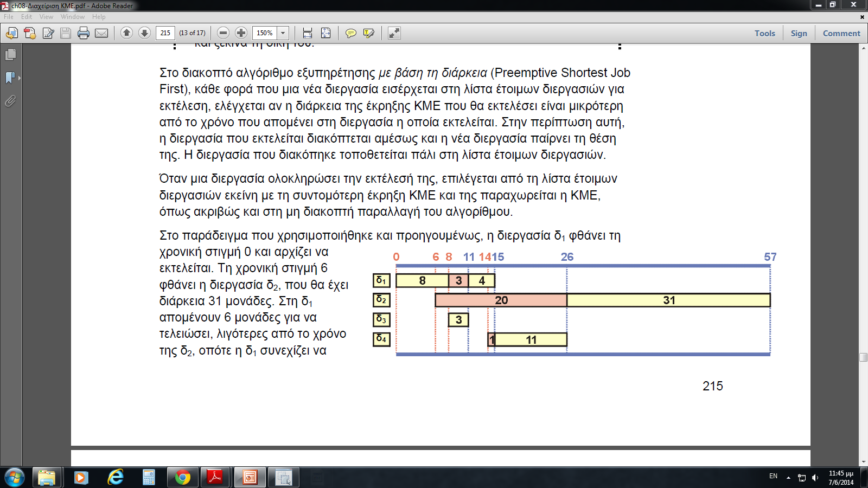Click the volume speaker tray icon

click(x=815, y=478)
